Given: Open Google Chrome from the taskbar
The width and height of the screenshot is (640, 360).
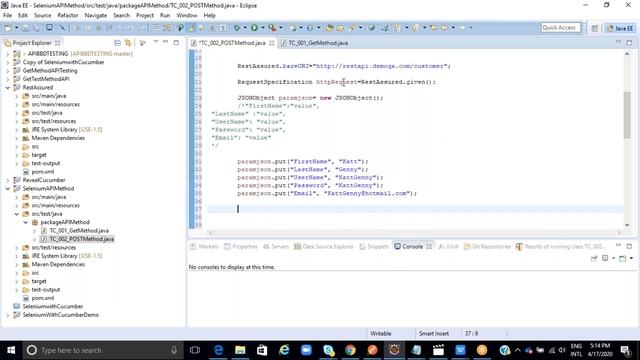Looking at the screenshot, I should tap(350, 350).
